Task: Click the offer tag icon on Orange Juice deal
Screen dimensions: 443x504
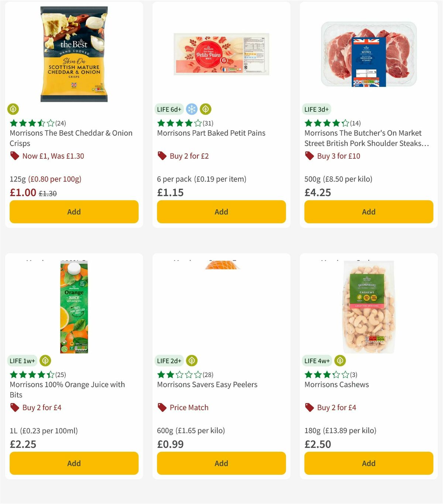Action: [15, 407]
